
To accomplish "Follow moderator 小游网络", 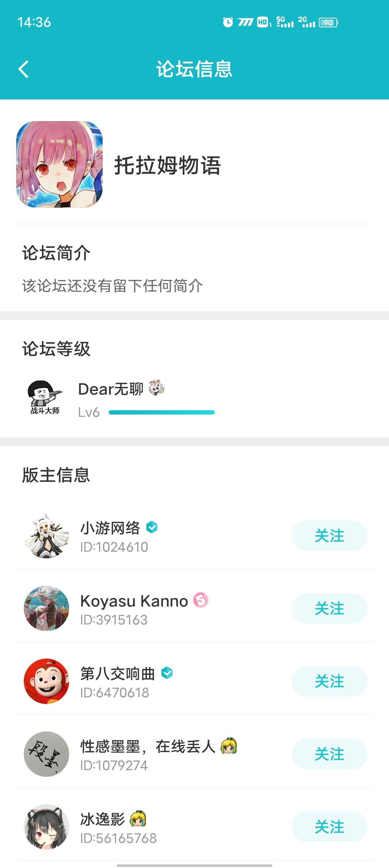I will click(329, 536).
